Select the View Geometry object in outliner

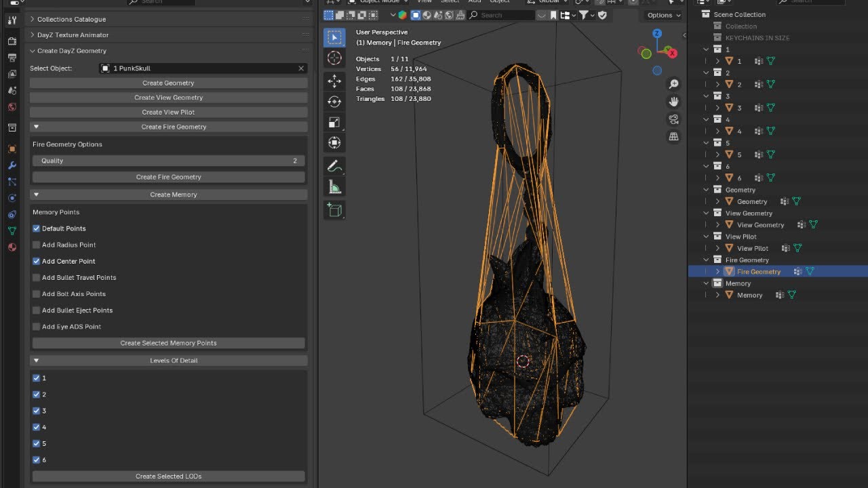pyautogui.click(x=760, y=225)
